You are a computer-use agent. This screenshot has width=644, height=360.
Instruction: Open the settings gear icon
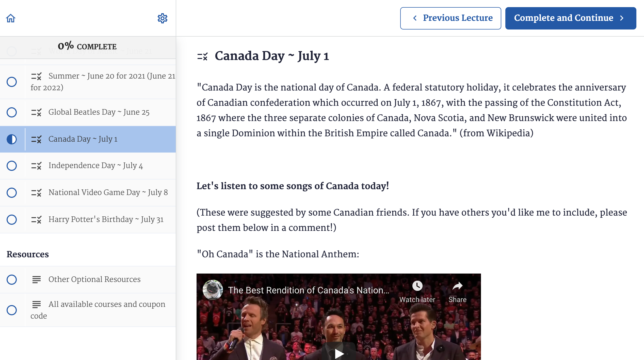(x=163, y=18)
